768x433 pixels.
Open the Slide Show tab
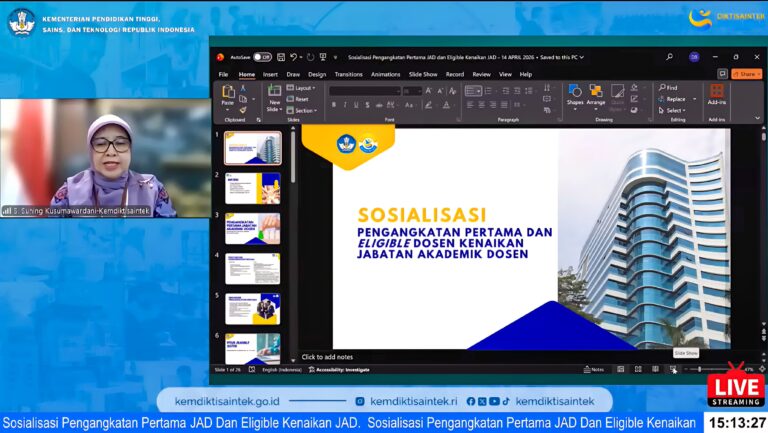click(x=423, y=74)
